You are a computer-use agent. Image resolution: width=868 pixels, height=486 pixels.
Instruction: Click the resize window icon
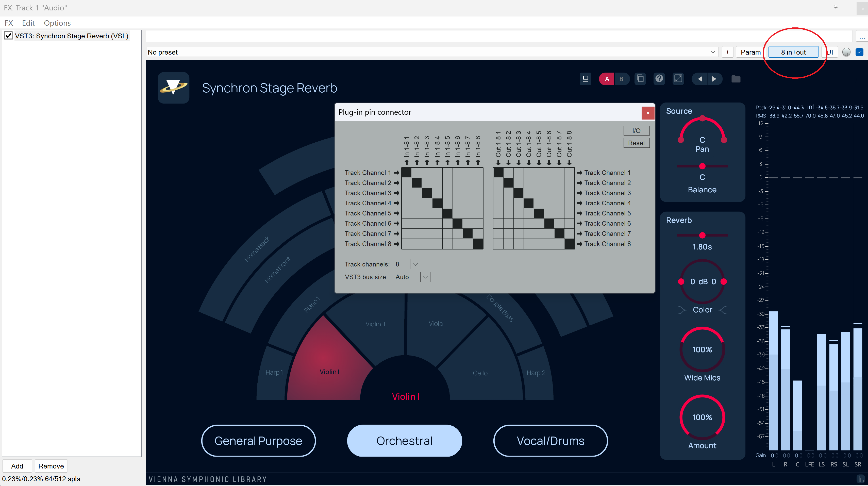(x=678, y=79)
